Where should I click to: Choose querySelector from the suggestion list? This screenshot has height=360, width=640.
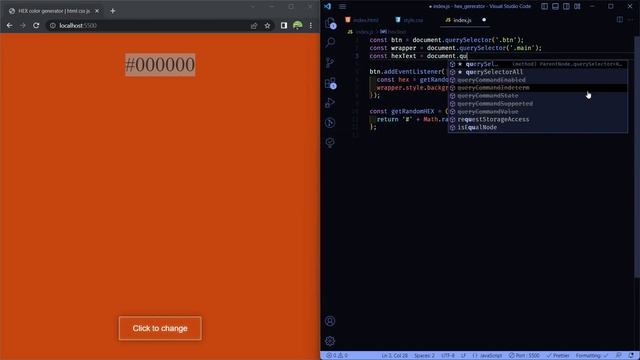pos(538,64)
